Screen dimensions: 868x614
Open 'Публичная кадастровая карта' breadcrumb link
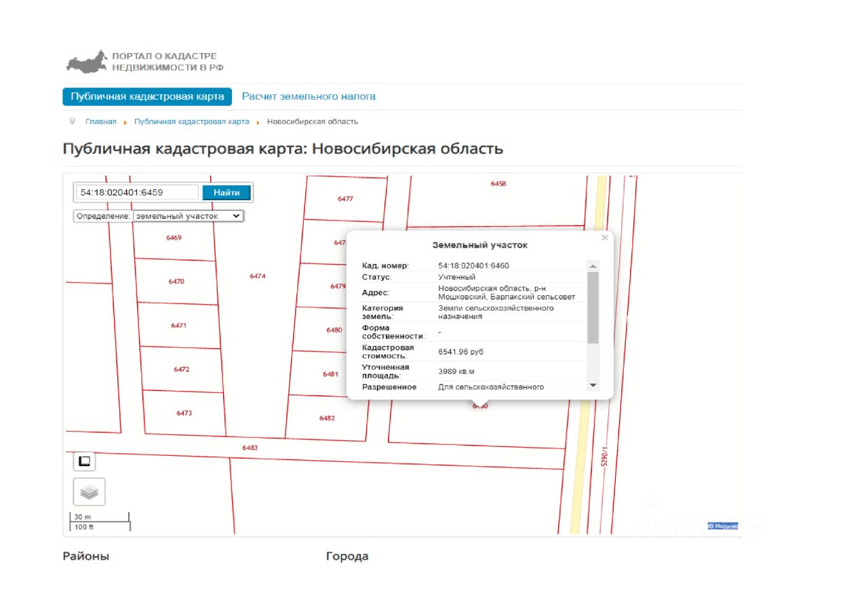point(192,121)
